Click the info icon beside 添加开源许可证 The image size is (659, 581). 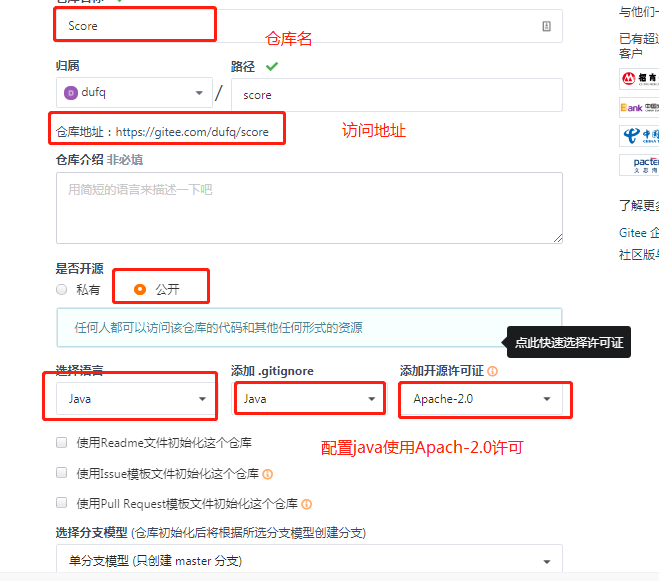click(493, 371)
